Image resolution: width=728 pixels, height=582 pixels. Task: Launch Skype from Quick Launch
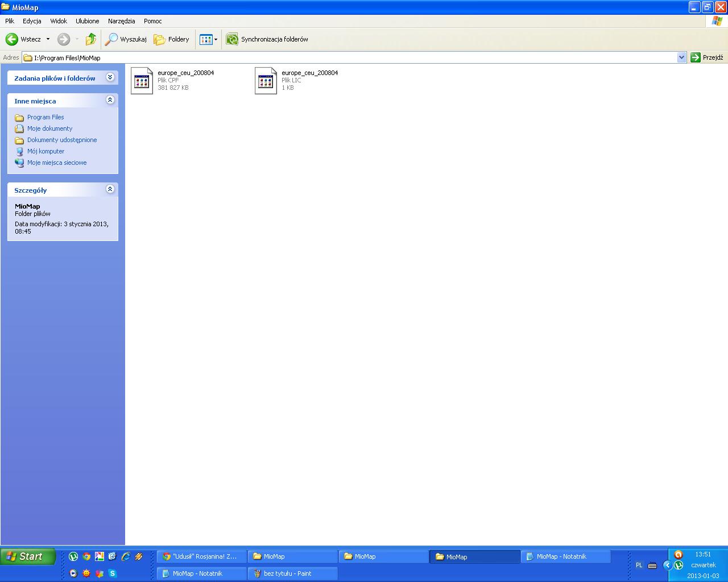113,573
